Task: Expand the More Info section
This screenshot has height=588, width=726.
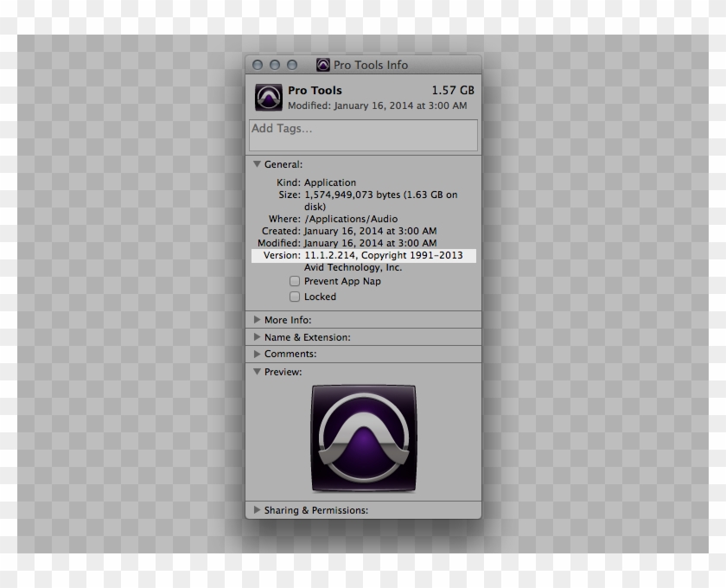Action: (257, 320)
